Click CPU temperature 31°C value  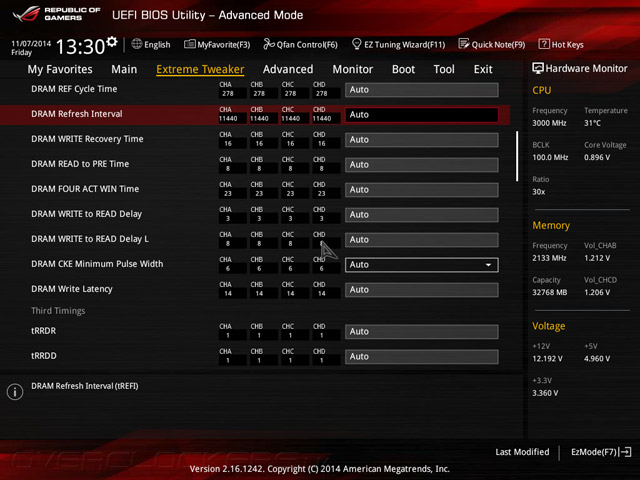click(x=592, y=123)
